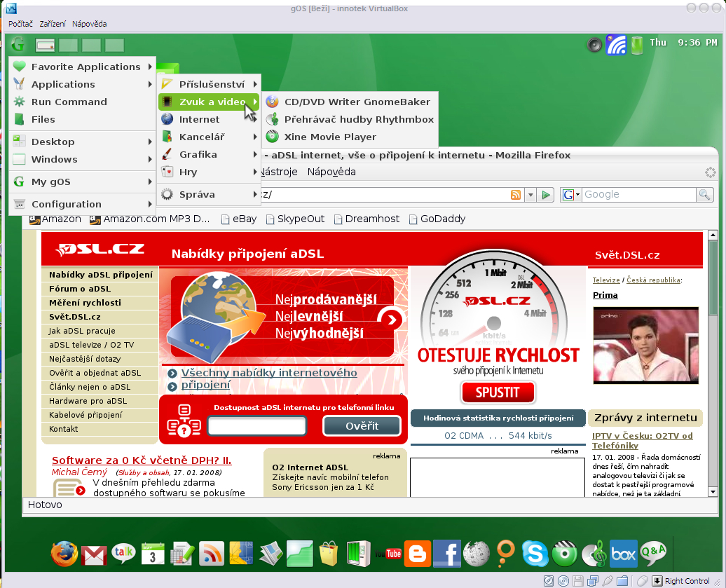Launch Přehrávač hudby Rhythmbox menu entry
Viewport: 726px width, 588px height.
tap(350, 119)
